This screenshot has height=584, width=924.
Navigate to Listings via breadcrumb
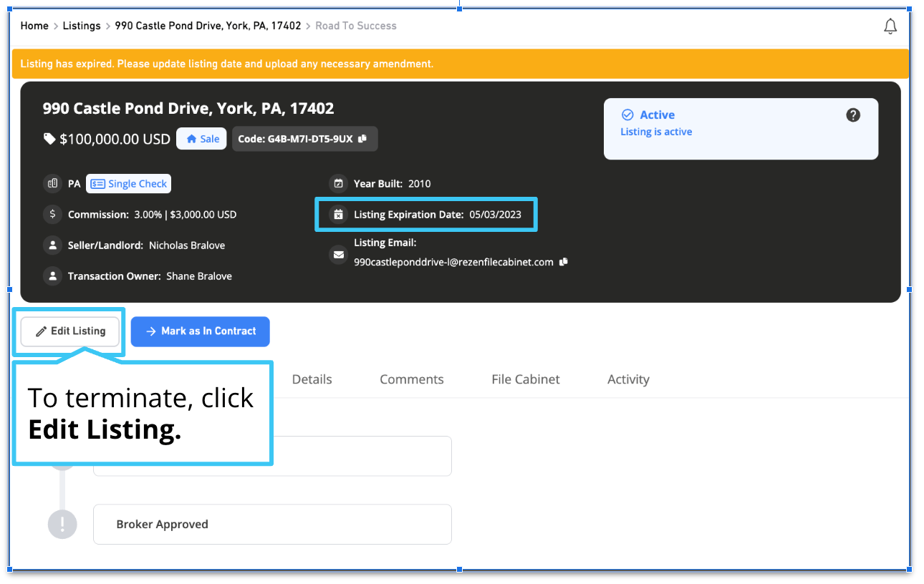pos(81,26)
